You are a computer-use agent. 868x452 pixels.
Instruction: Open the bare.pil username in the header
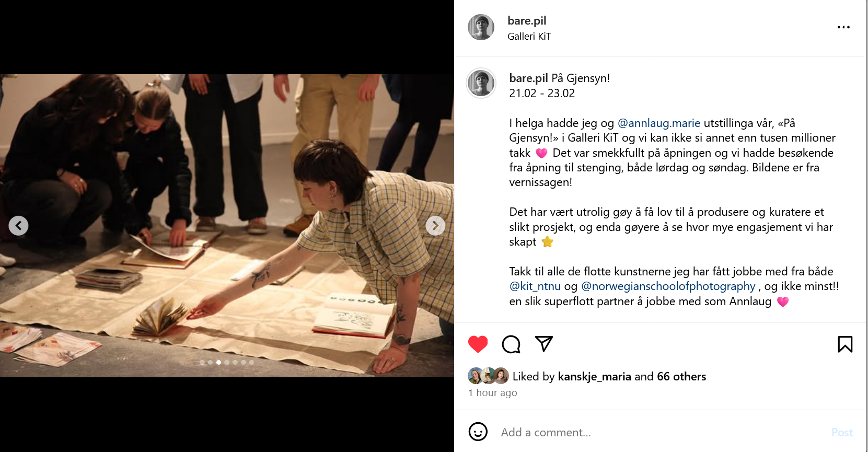click(527, 20)
